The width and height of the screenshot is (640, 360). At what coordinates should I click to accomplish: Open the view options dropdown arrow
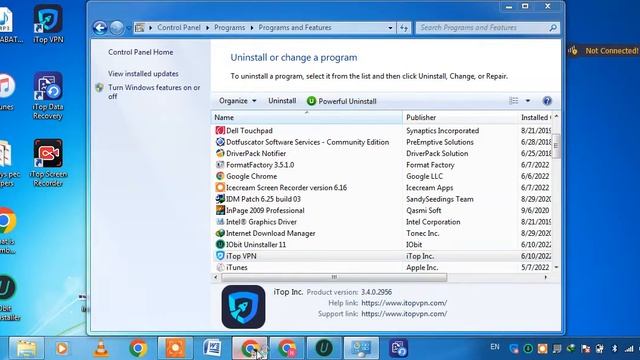528,101
